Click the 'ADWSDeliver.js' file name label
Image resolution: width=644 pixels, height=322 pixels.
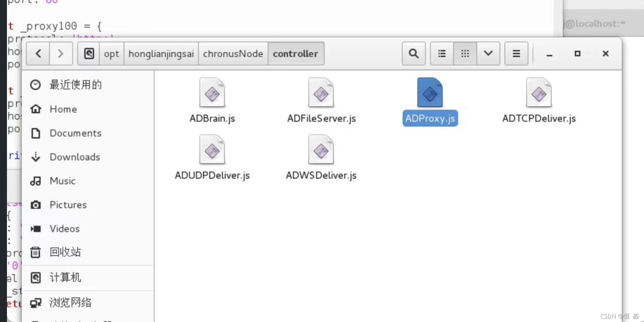point(321,175)
